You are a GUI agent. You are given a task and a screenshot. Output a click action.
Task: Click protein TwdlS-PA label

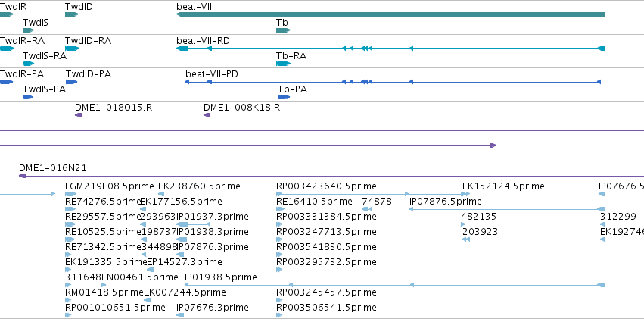44,89
